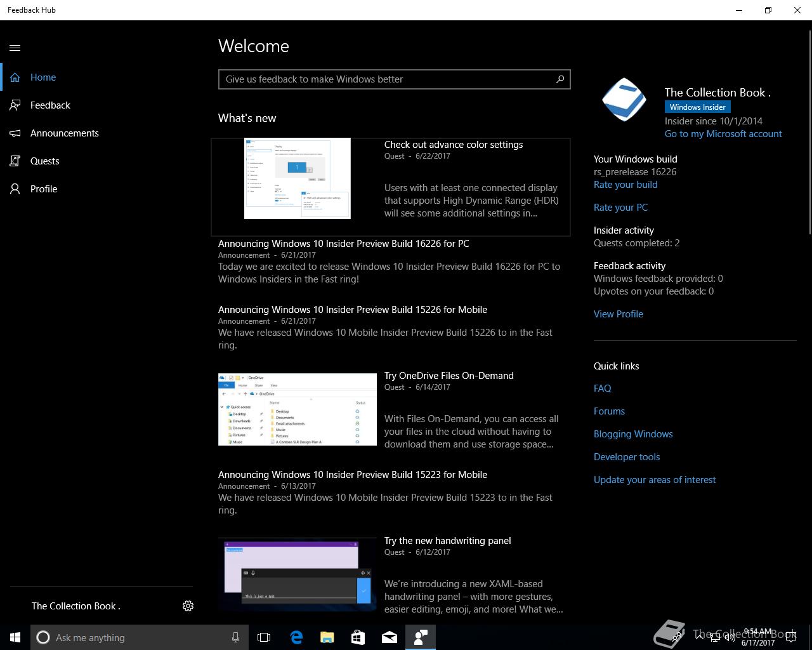The image size is (812, 650).
Task: Open settings with the gear icon
Action: [x=188, y=606]
